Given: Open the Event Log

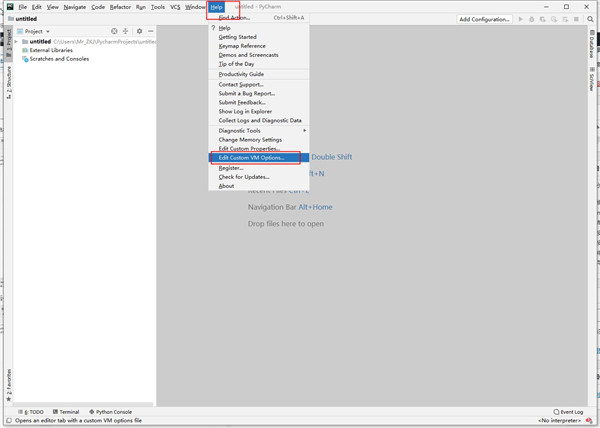Looking at the screenshot, I should (x=568, y=412).
